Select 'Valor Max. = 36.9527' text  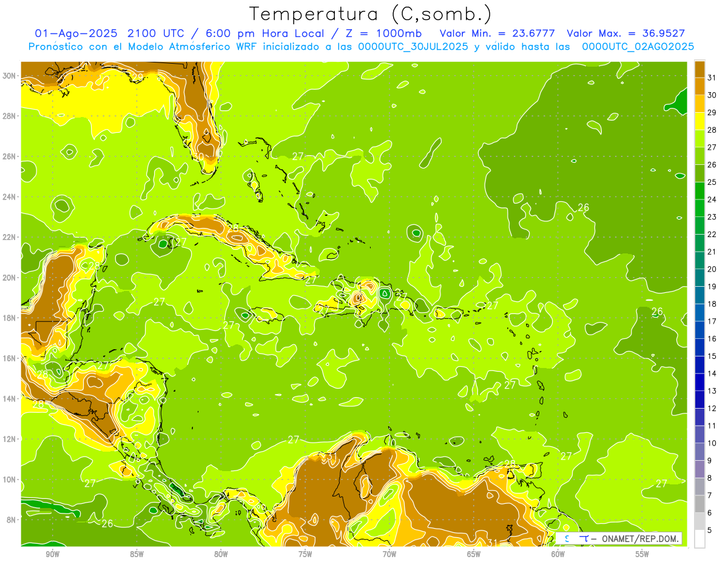pyautogui.click(x=625, y=33)
